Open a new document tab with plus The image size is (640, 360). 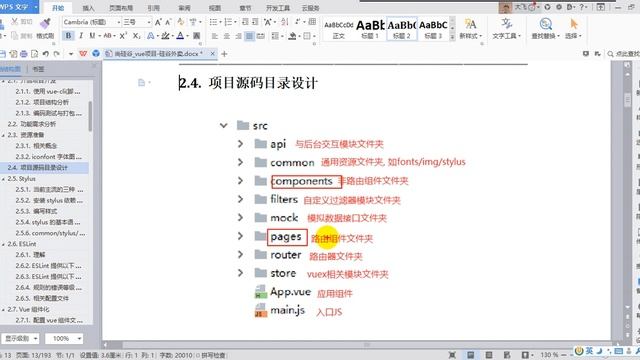pos(224,53)
